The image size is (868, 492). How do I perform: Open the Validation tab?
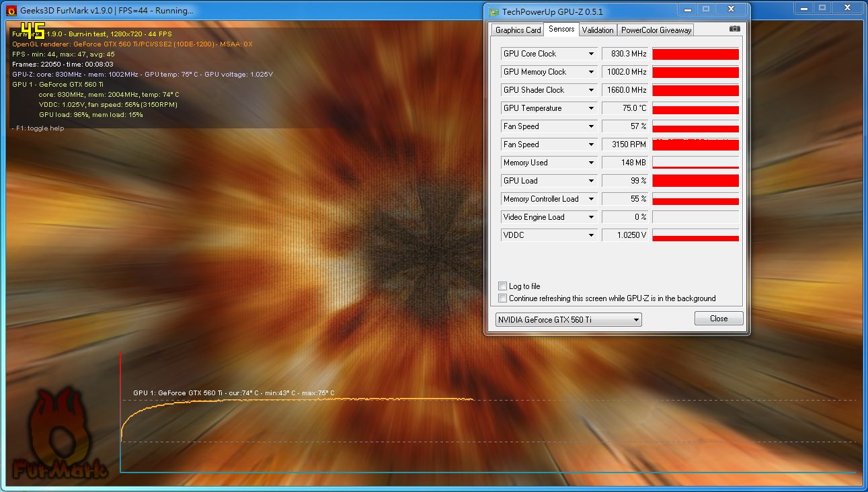(x=598, y=30)
